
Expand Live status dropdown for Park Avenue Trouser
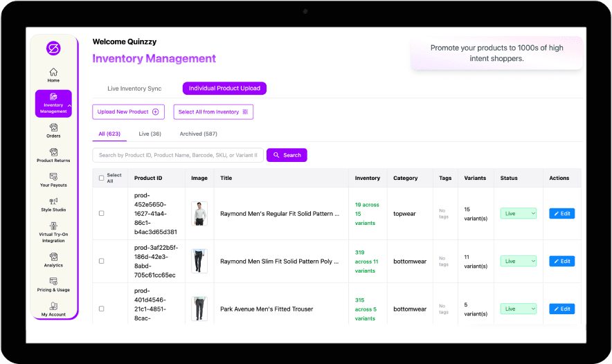(519, 309)
